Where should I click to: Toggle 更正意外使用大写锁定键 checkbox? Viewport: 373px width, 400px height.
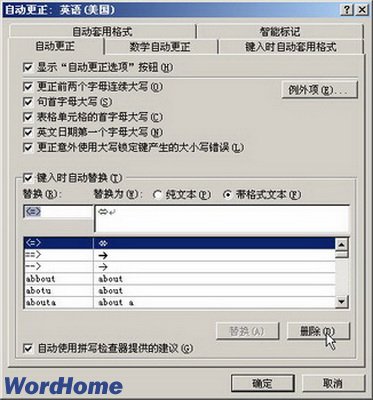click(28, 147)
